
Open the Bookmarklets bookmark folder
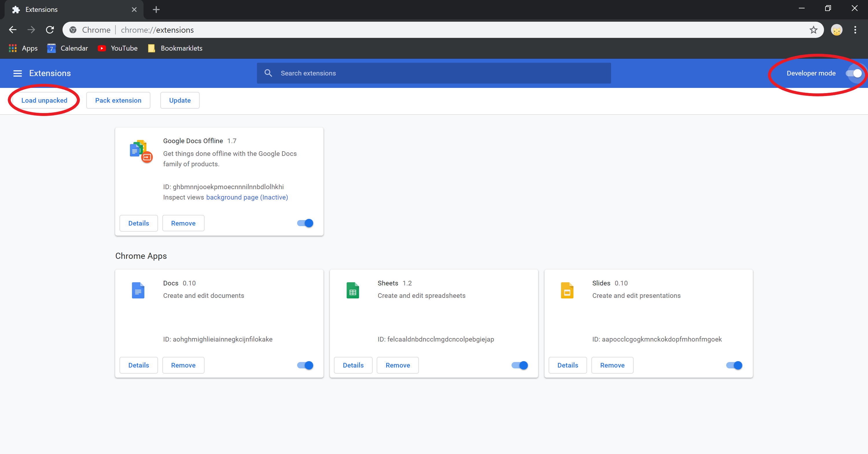click(x=175, y=48)
